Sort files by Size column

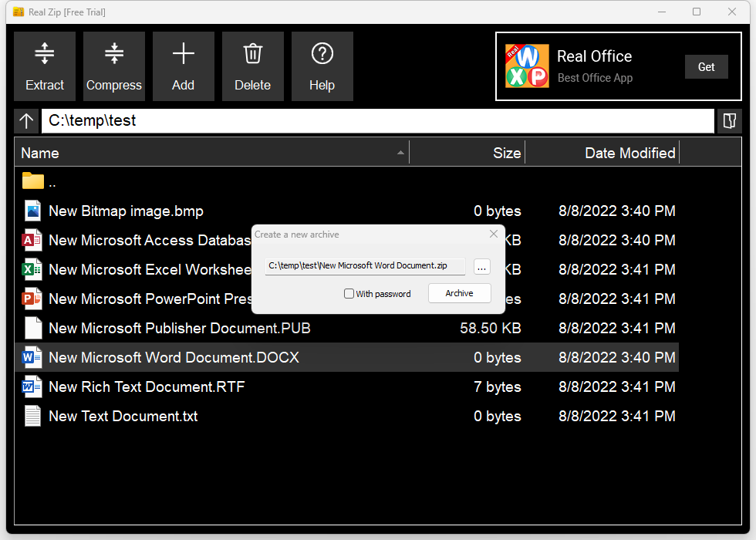coord(467,153)
